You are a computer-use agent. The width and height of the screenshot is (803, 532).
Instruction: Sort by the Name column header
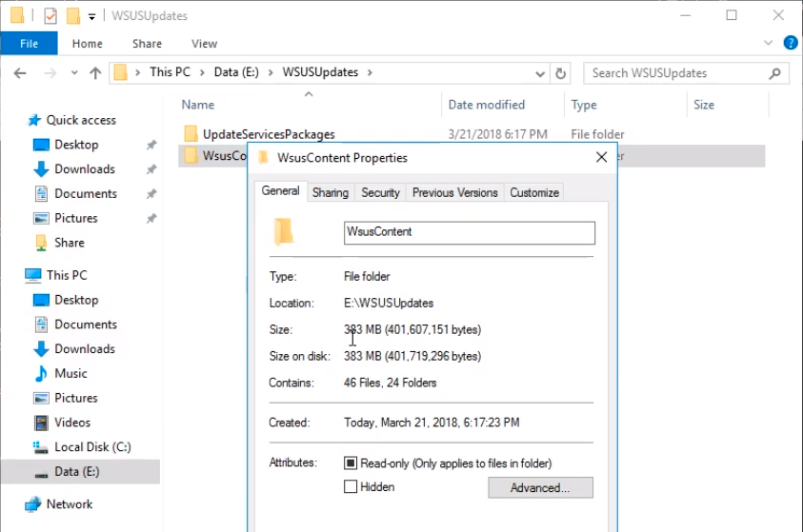pos(198,105)
